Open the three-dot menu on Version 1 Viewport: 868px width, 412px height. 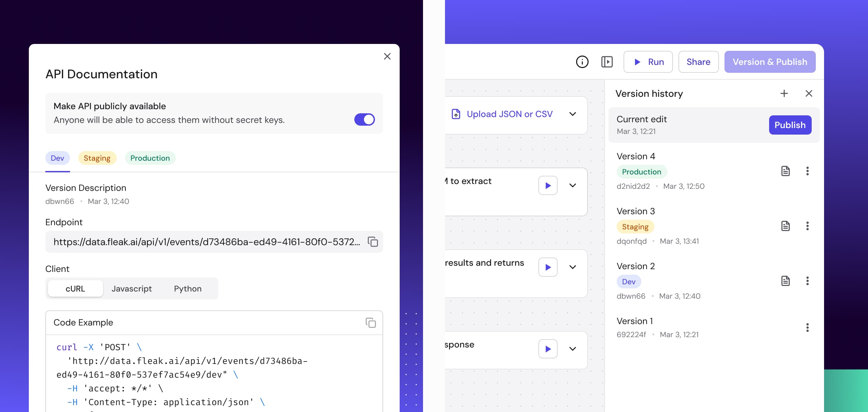coord(808,327)
